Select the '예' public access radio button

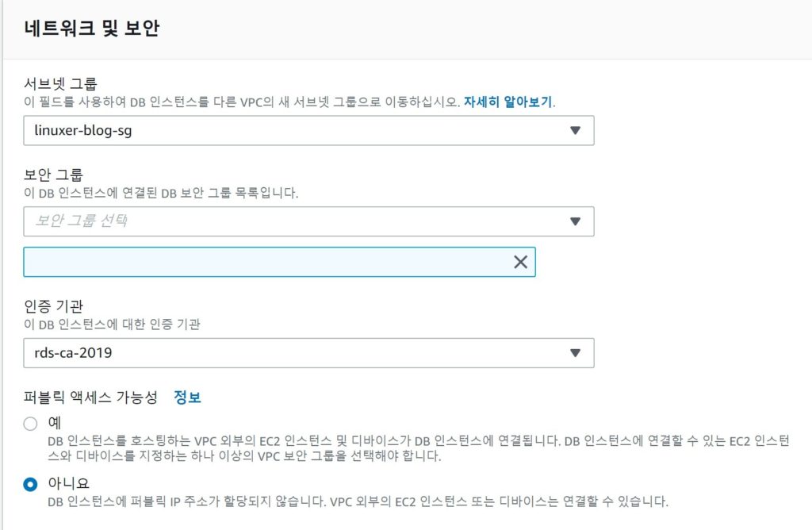pyautogui.click(x=31, y=424)
